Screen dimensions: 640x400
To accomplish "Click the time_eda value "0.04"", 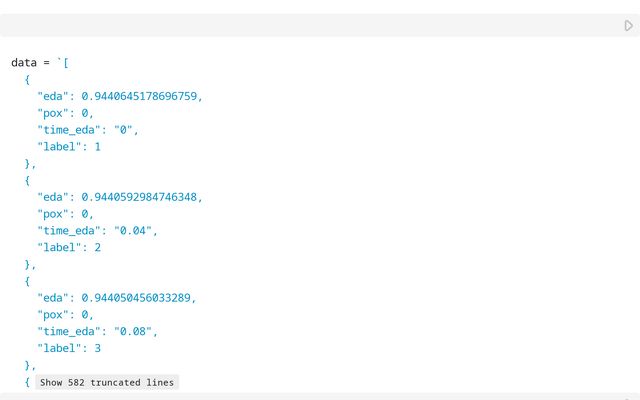I will [136, 231].
